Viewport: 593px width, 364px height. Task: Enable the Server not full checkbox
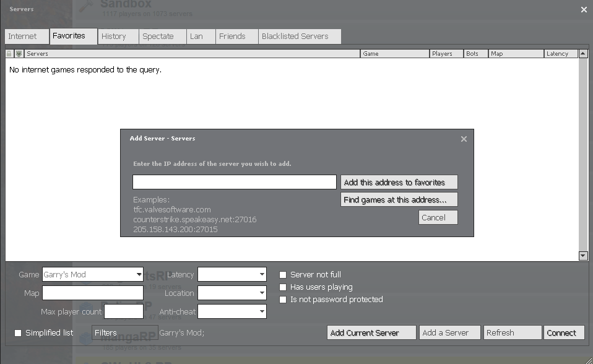(283, 275)
